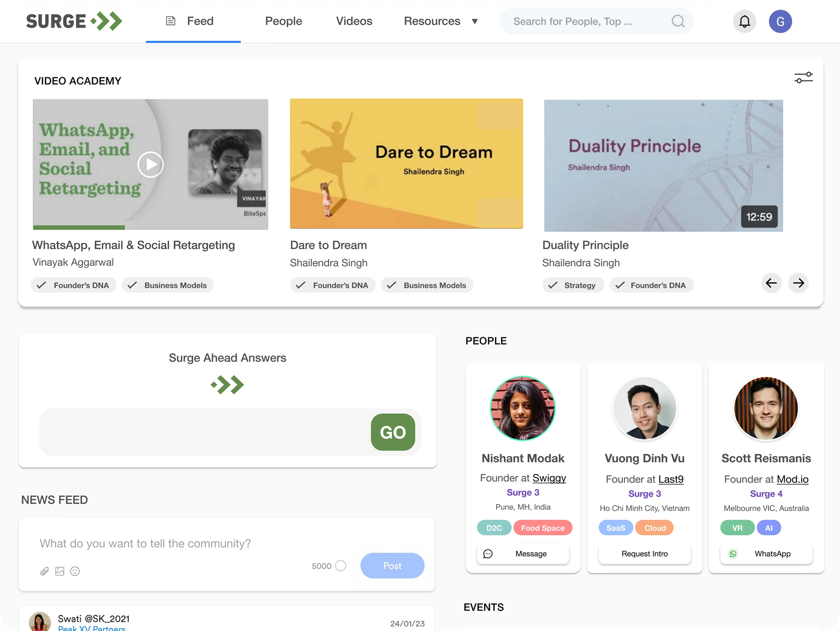This screenshot has width=840, height=631.
Task: Toggle Strategy tag on Duality Principle
Action: click(573, 285)
